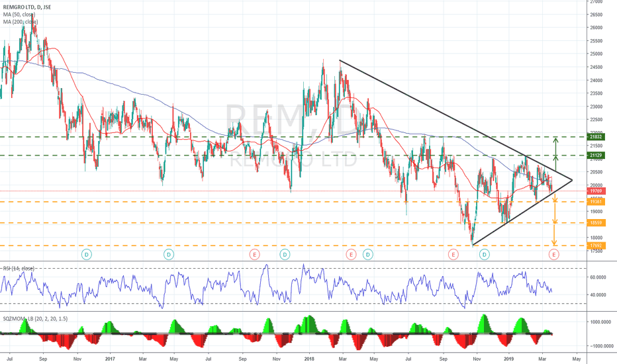The image size is (617, 364).
Task: Select the MA (200, close) legend label
Action: click(x=21, y=22)
